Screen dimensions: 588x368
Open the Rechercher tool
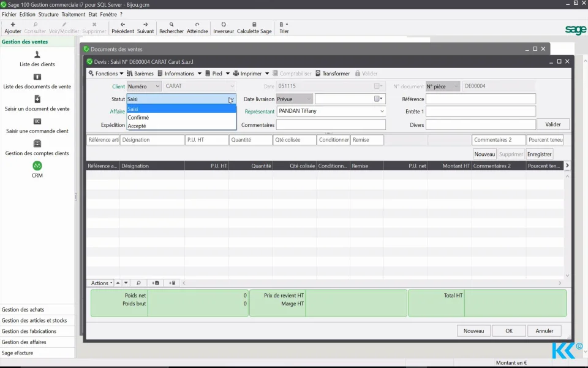(171, 28)
